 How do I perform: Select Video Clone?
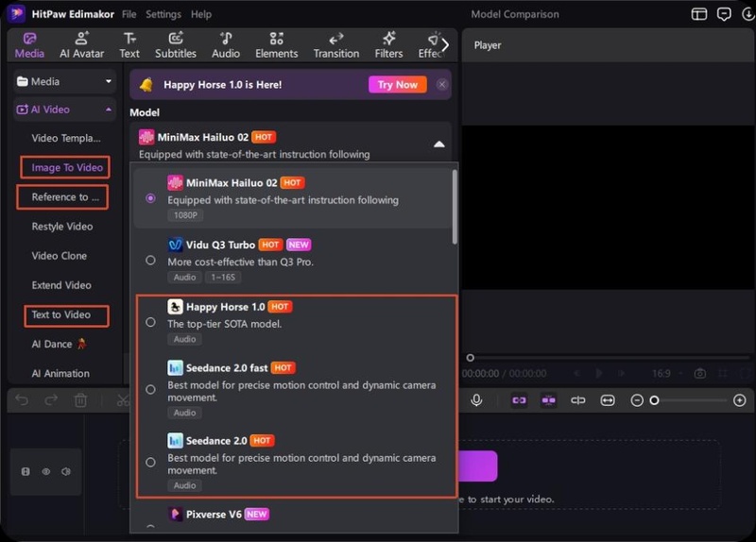[x=60, y=256]
